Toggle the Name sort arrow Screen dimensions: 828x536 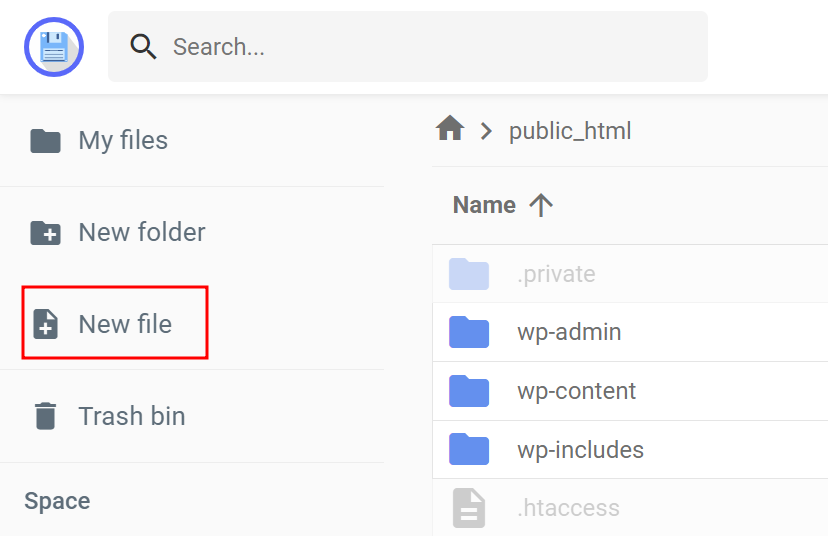(541, 205)
